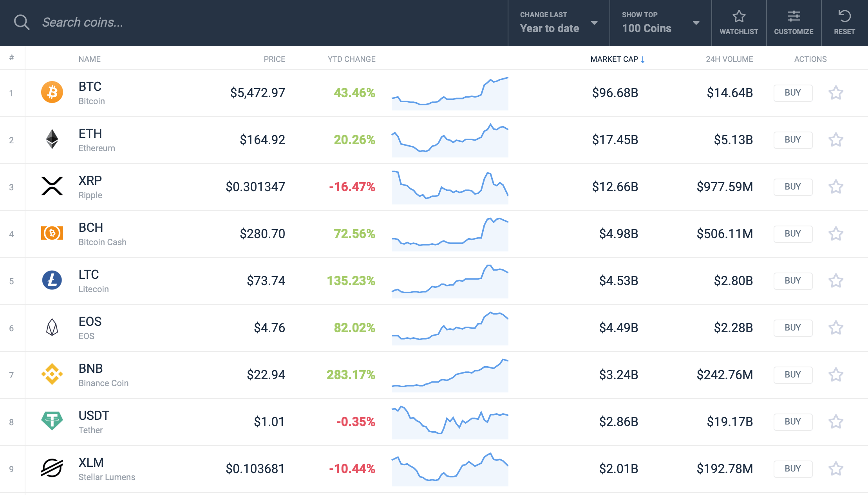Click the Litecoin LTC logo
The height and width of the screenshot is (495, 868).
[x=52, y=281]
